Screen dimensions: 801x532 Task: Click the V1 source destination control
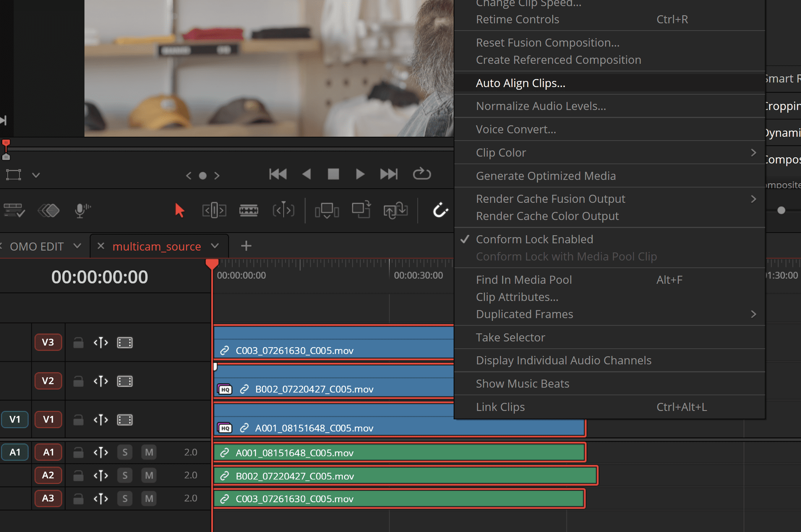[x=15, y=419]
